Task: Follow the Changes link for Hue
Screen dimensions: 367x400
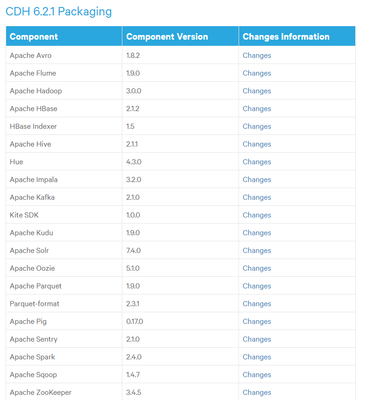Action: [257, 162]
